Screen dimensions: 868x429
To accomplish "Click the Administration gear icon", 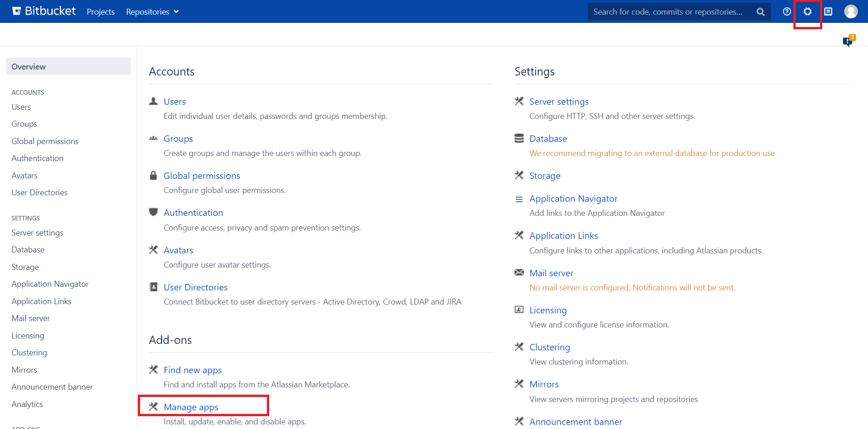I will click(807, 11).
